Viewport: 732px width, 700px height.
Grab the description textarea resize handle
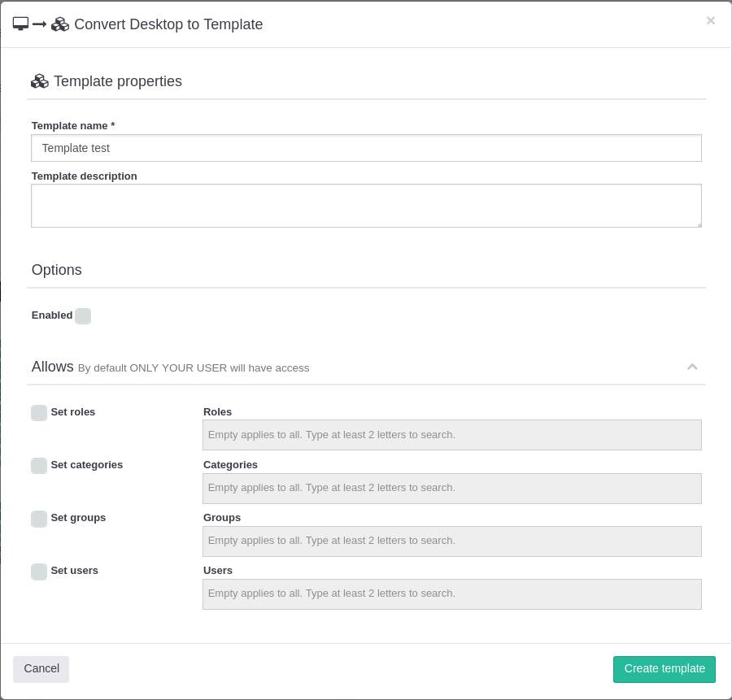tap(698, 224)
